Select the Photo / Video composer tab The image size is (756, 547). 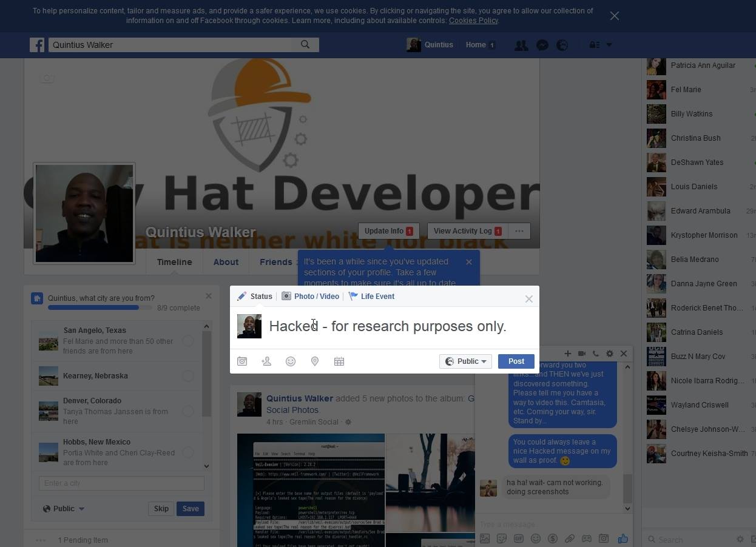(x=311, y=297)
